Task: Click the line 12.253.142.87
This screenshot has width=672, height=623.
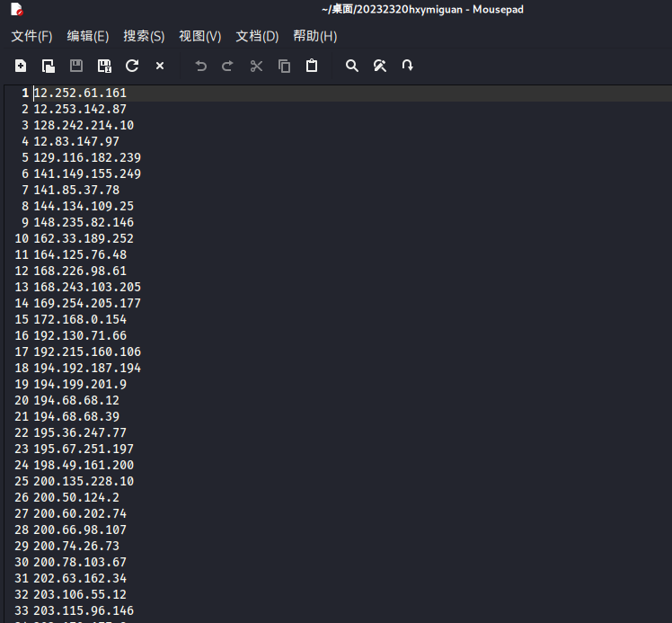Action: tap(80, 110)
